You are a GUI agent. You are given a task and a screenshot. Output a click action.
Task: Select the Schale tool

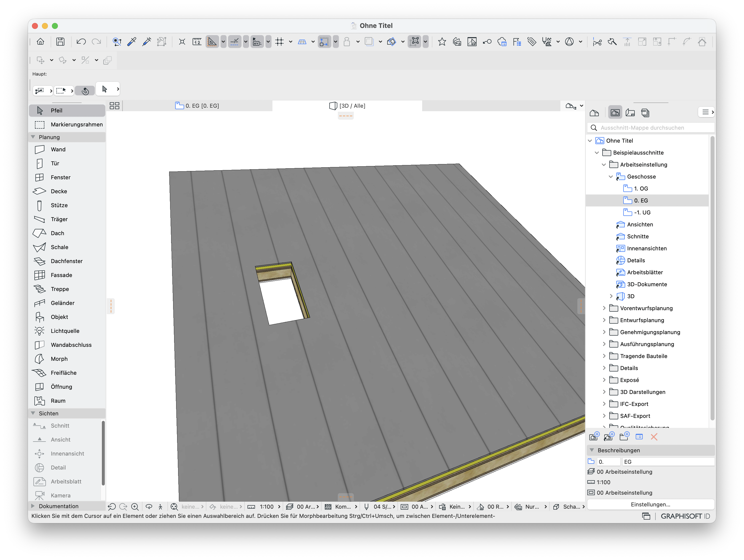tap(67, 247)
